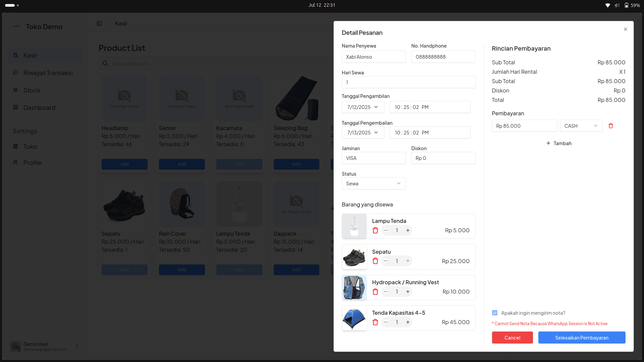This screenshot has width=644, height=362.
Task: Click the Nama Penyewa input field
Action: pos(374,57)
